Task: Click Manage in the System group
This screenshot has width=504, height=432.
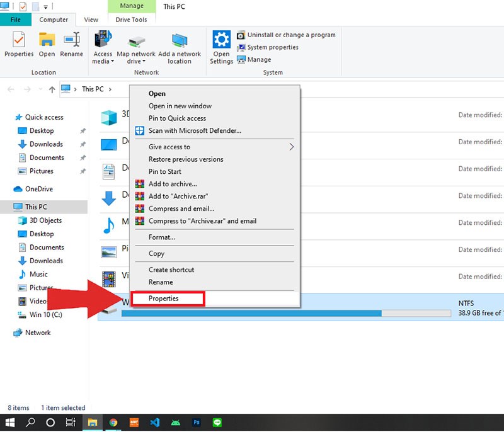Action: pos(254,59)
